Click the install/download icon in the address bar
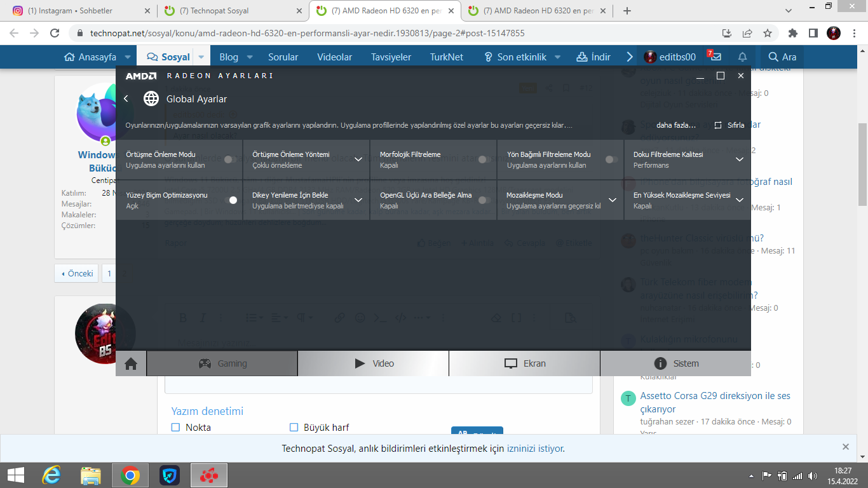The width and height of the screenshot is (868, 488). [x=728, y=33]
